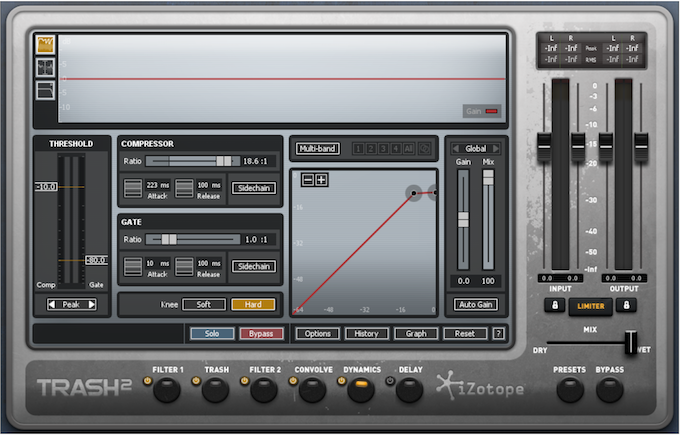Open the History panel
This screenshot has height=435, width=680.
(366, 334)
